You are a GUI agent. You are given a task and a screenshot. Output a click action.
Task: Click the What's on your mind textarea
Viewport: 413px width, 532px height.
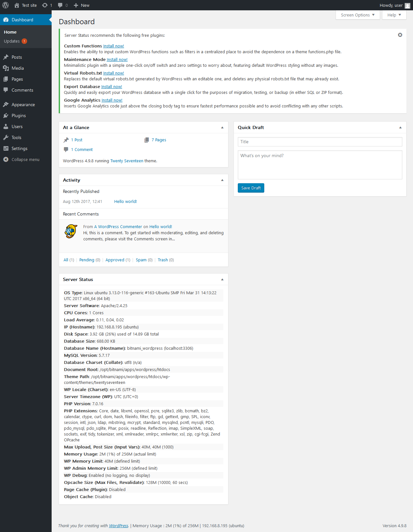tap(320, 165)
